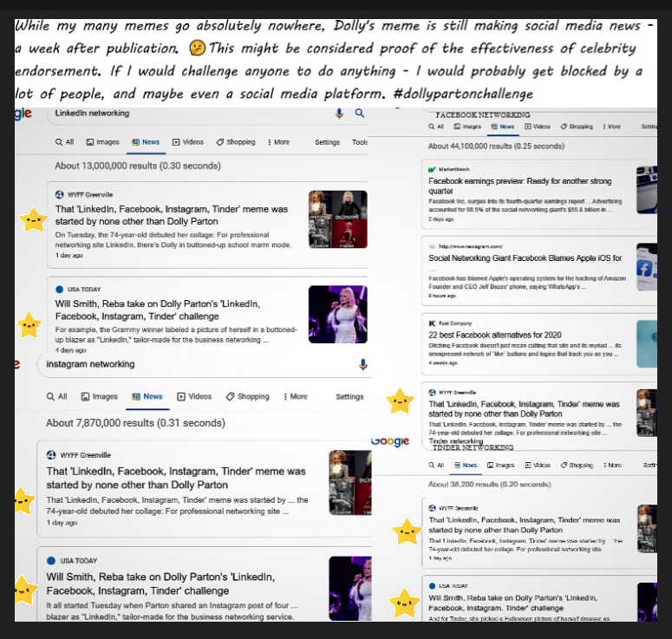Open Tools in LinkedIn networking results
The height and width of the screenshot is (639, 672).
click(x=360, y=142)
